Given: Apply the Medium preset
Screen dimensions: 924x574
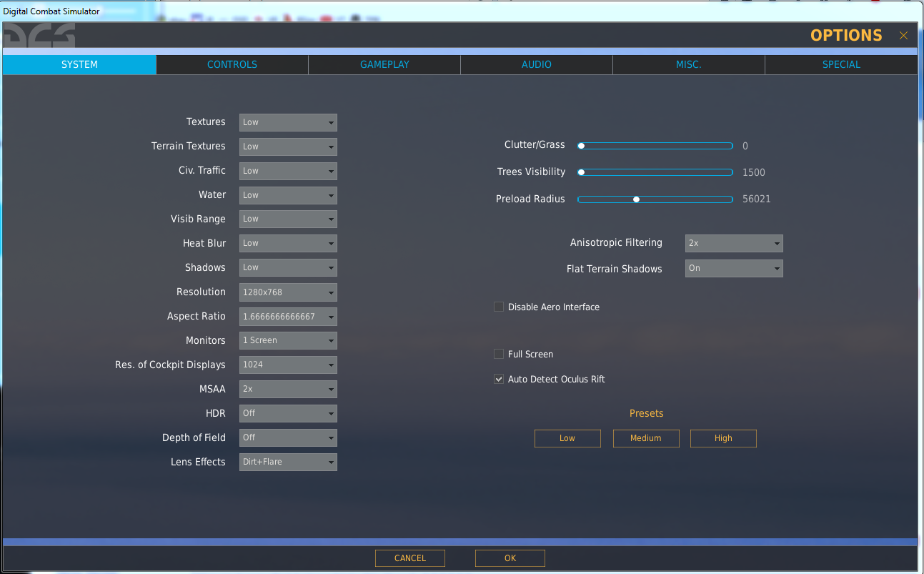Looking at the screenshot, I should tap(646, 438).
